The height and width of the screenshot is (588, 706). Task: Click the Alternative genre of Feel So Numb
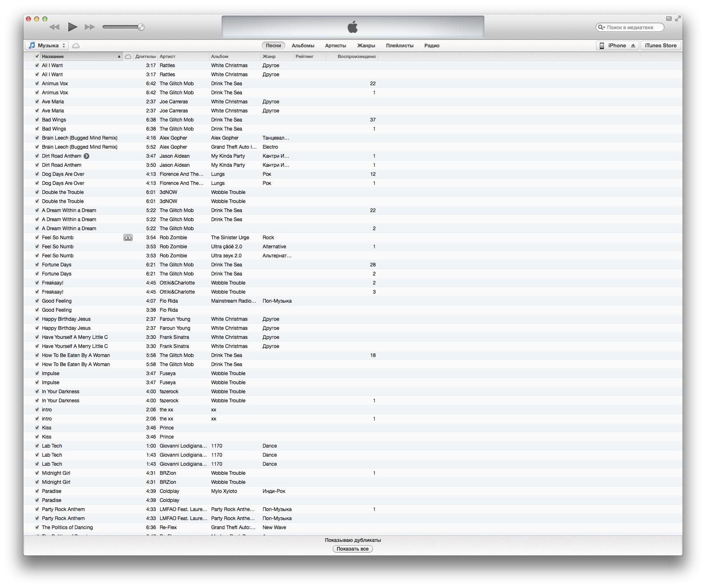pyautogui.click(x=274, y=247)
